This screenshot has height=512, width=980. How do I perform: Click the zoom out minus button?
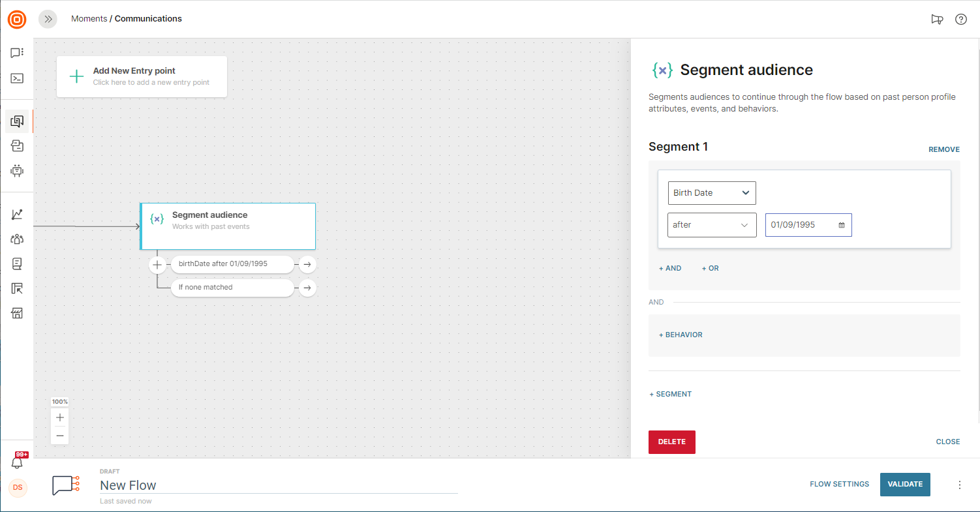[60, 436]
